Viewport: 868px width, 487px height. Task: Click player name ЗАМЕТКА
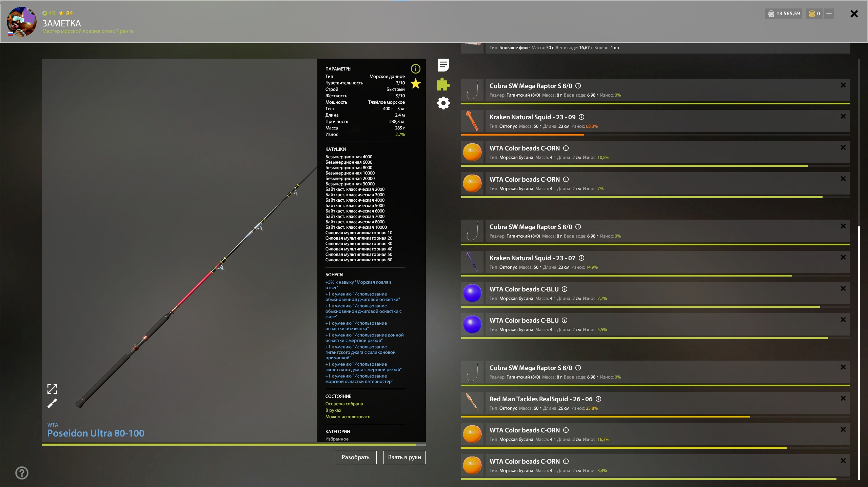pos(61,23)
